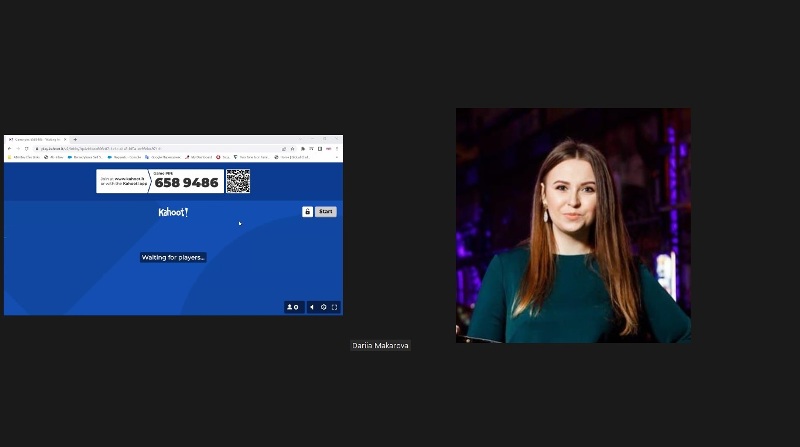Select the Kahoot browser tab
Screen dimensions: 800x447
pos(37,139)
